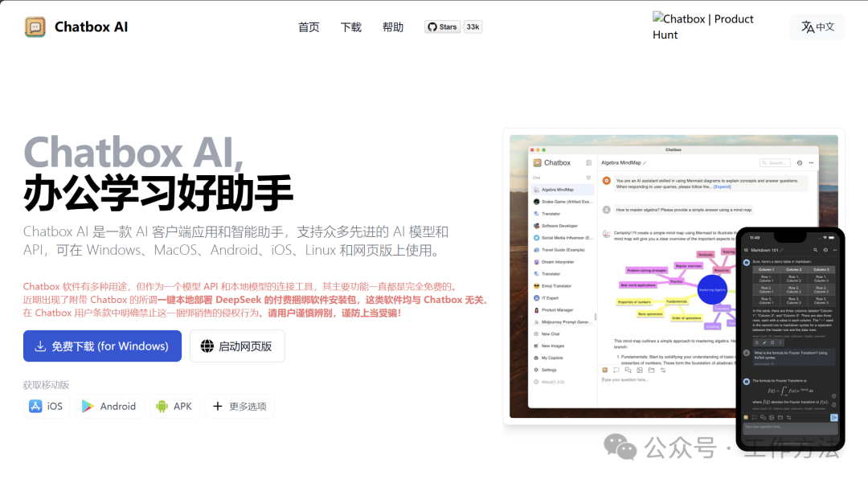Click the 33k star count badge
This screenshot has height=483, width=868.
point(473,27)
